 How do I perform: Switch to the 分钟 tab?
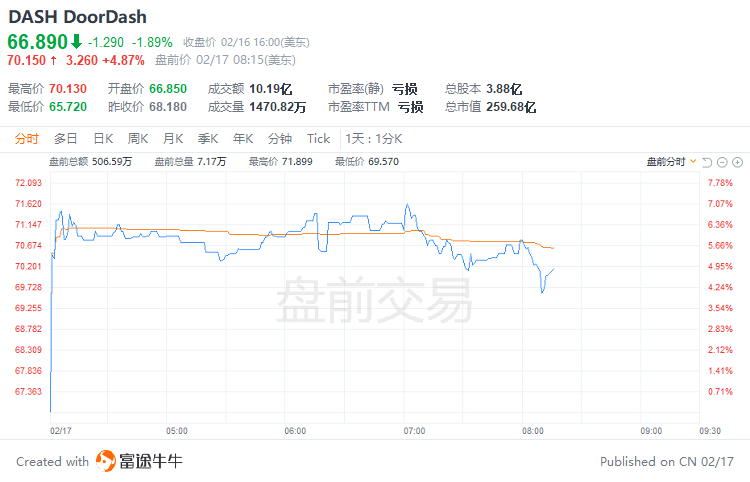click(x=280, y=139)
